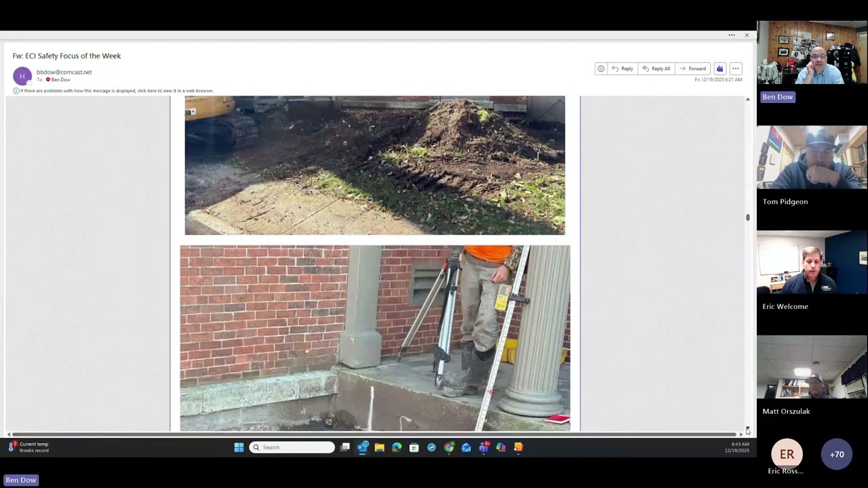The image size is (868, 488).
Task: Click the ER participant avatar
Action: [787, 454]
